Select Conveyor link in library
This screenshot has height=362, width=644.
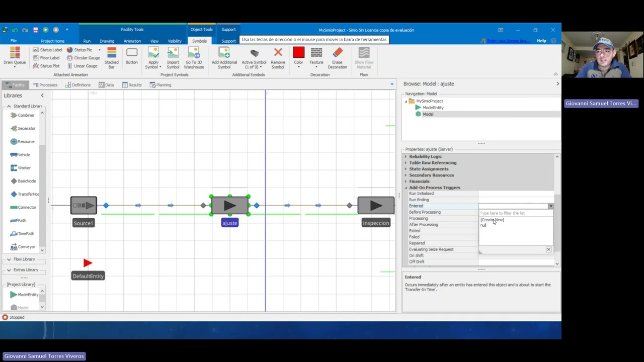click(23, 246)
